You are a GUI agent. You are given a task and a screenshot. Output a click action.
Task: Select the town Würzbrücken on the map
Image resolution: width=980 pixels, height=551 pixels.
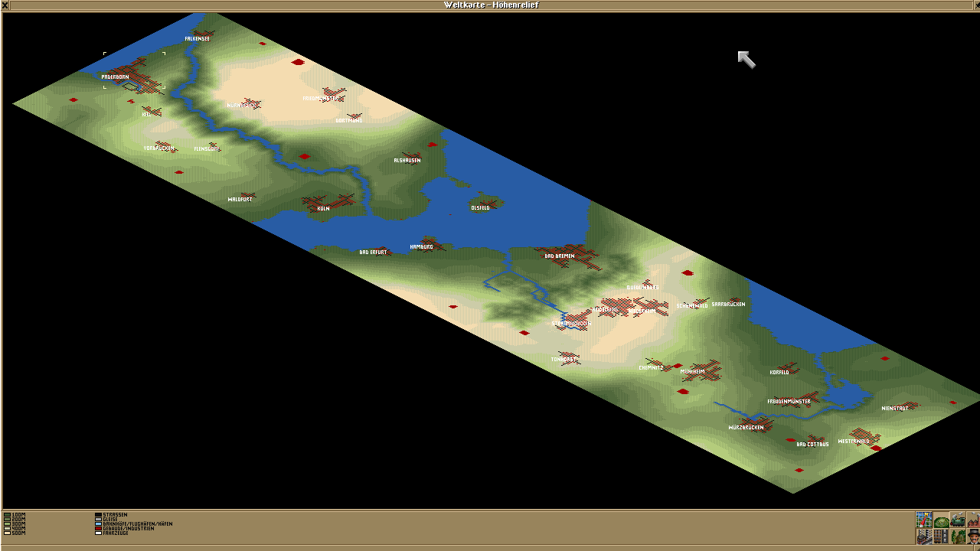click(746, 427)
